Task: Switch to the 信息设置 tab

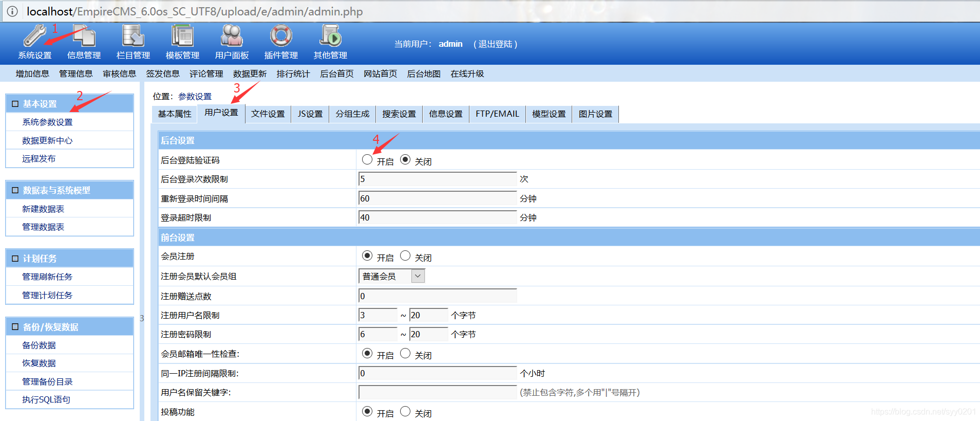Action: [446, 114]
